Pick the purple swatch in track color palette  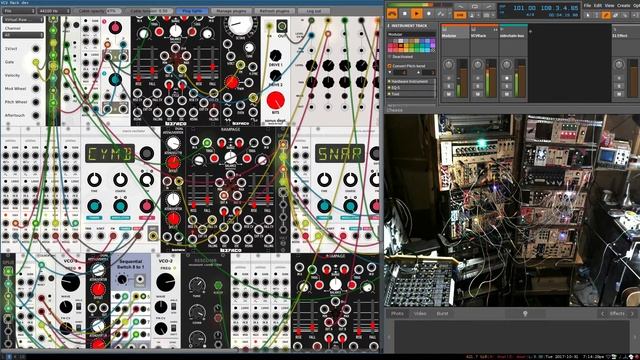tap(433, 41)
